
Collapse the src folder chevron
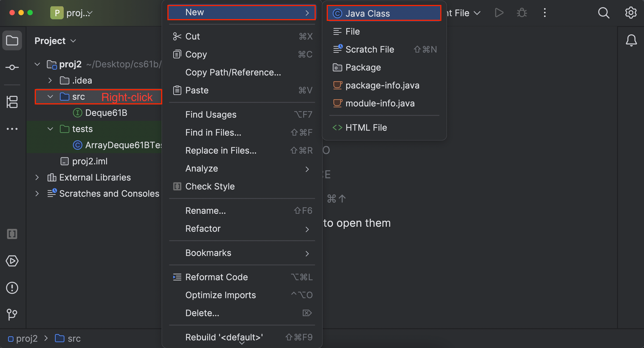[50, 97]
